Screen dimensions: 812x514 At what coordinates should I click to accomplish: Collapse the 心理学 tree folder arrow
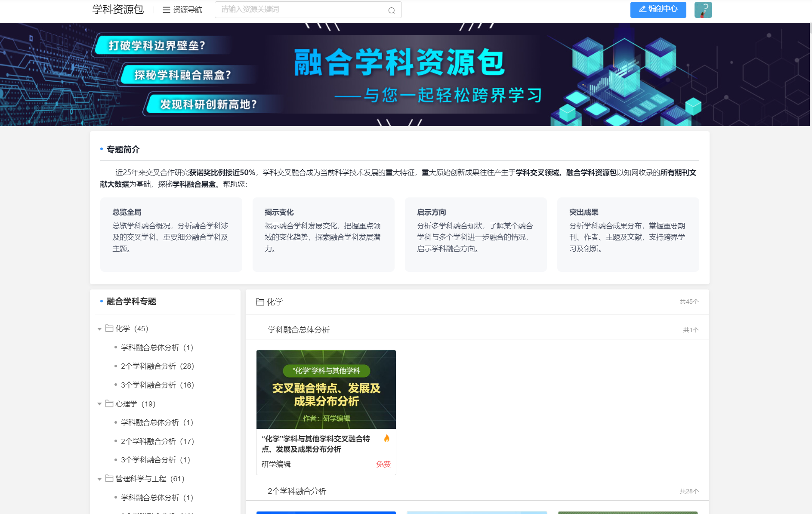click(99, 404)
